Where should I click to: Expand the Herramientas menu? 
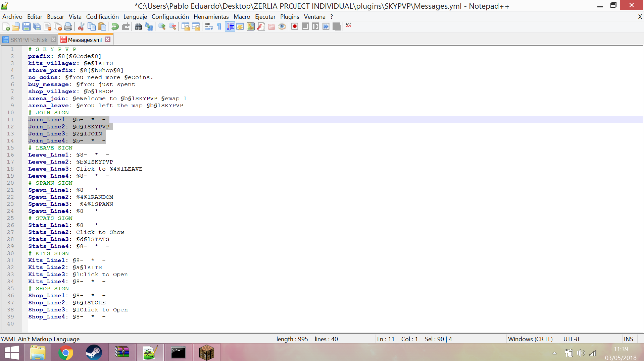point(211,17)
